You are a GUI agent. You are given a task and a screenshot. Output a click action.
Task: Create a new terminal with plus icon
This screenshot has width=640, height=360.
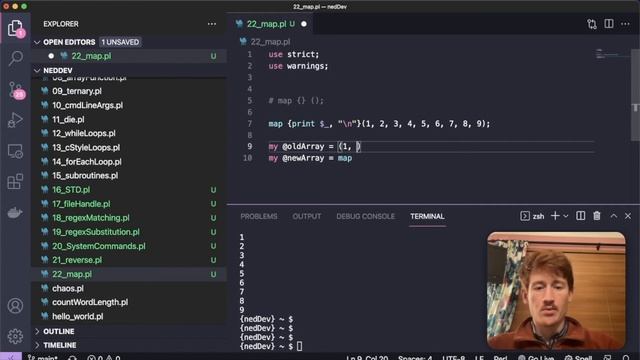(555, 216)
